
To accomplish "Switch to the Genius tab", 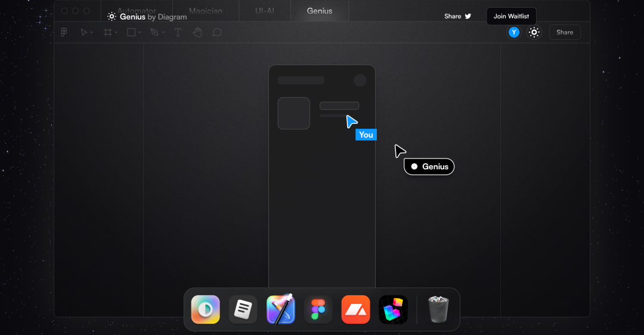I will (x=320, y=11).
